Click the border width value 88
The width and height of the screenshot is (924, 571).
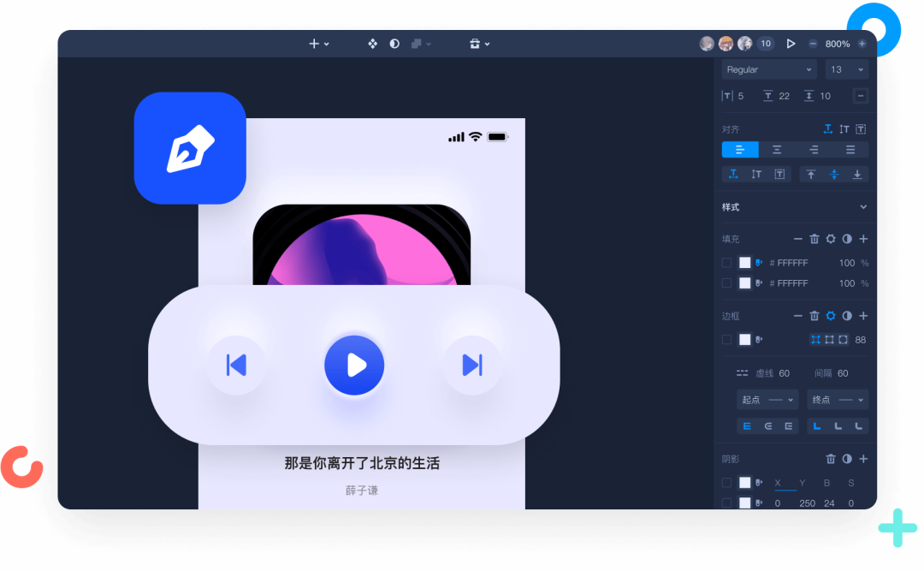(x=861, y=340)
